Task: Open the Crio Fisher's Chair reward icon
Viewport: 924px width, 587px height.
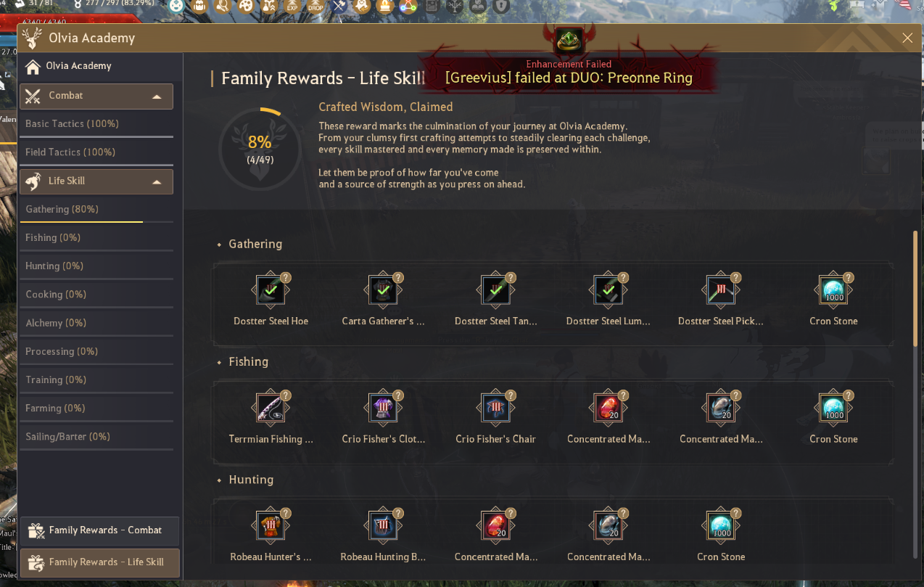Action: (x=495, y=409)
